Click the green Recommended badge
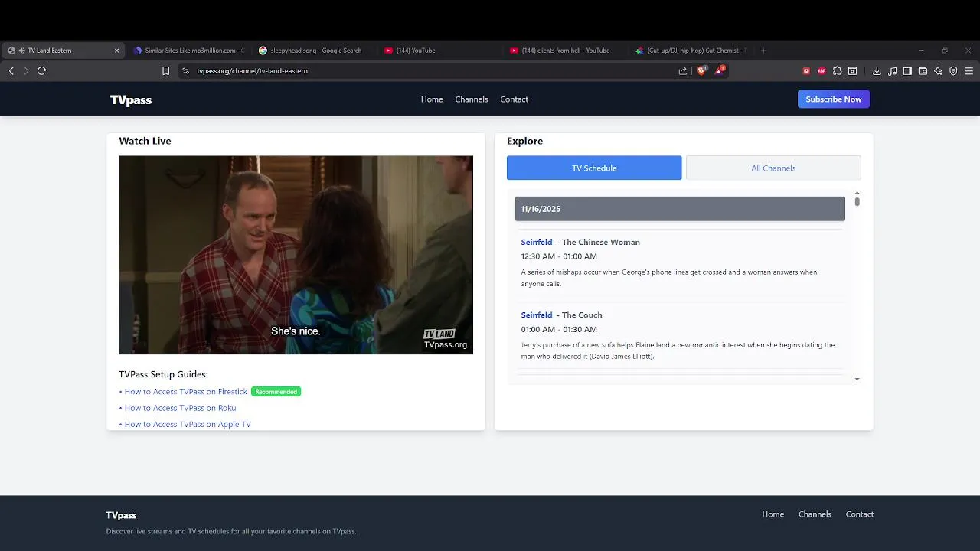Image resolution: width=980 pixels, height=551 pixels. pos(276,392)
